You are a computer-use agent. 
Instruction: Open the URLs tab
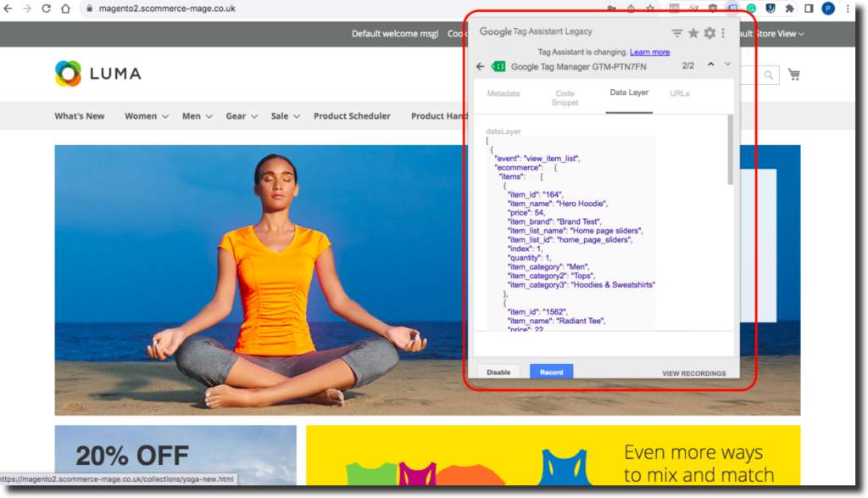(x=679, y=93)
